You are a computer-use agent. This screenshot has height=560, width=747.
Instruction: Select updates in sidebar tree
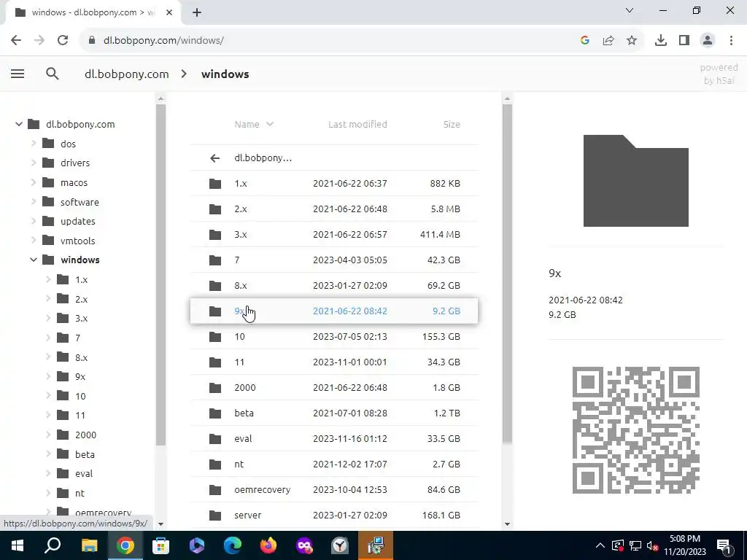[x=77, y=222]
